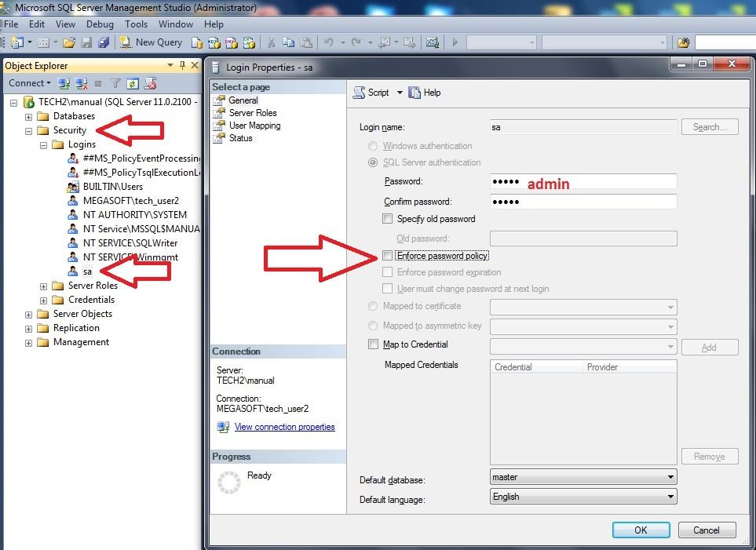Open the Tools menu
The image size is (756, 550).
(136, 24)
